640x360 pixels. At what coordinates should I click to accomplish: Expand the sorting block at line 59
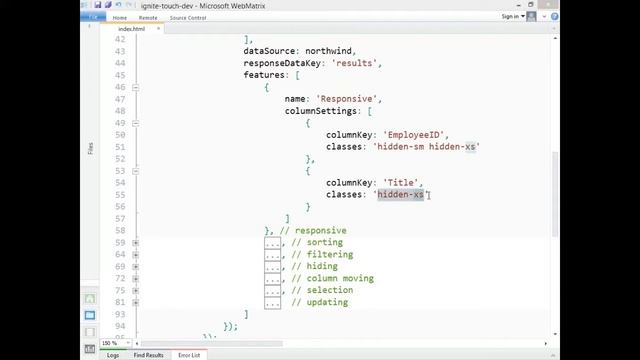click(136, 243)
